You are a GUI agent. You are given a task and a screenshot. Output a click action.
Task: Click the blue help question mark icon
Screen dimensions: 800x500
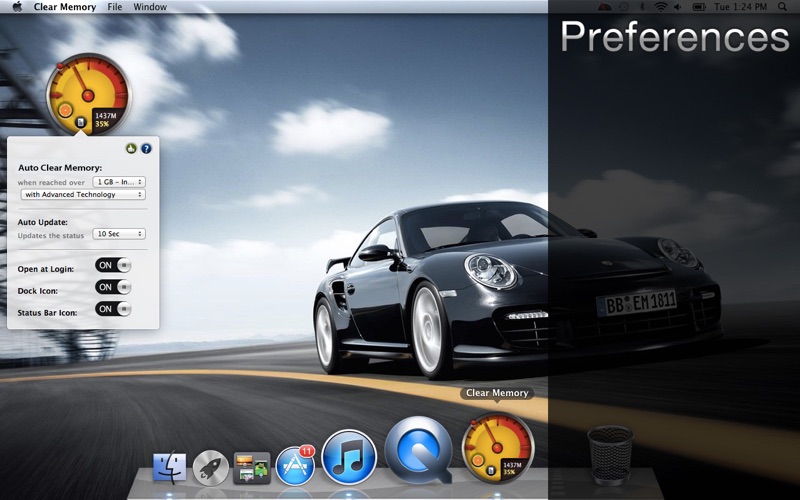tap(146, 148)
